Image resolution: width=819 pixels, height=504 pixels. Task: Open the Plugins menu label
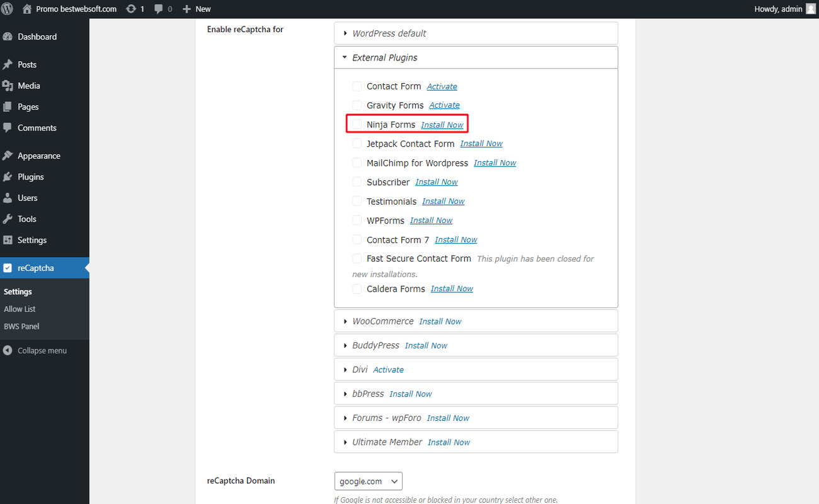(x=31, y=177)
